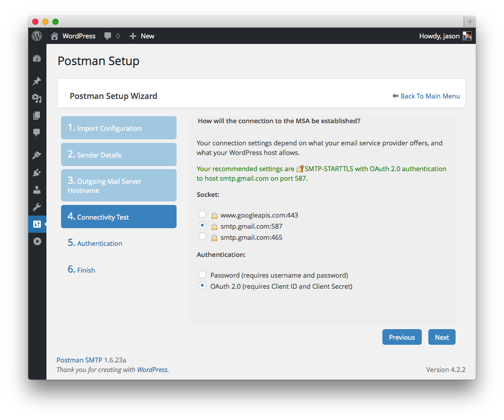Open the Plugins sidebar icon
Viewport: 504px width, 420px height.
[37, 172]
